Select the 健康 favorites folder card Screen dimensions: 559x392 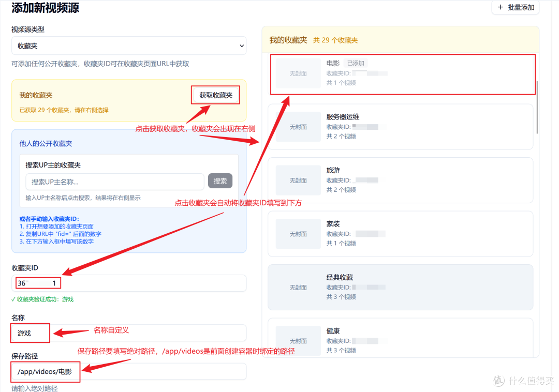pos(400,338)
